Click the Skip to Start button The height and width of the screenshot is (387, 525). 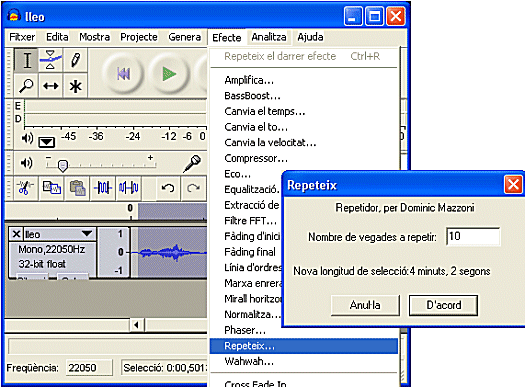[x=123, y=74]
